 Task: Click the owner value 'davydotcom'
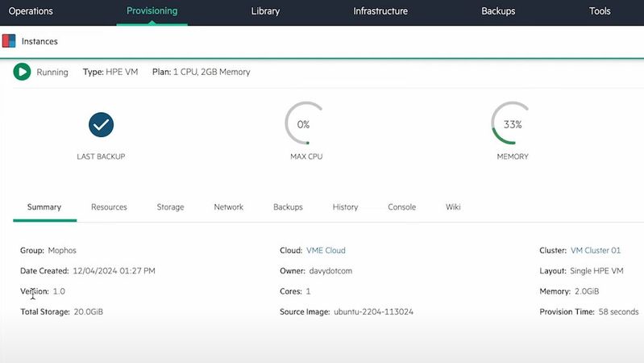pos(330,271)
